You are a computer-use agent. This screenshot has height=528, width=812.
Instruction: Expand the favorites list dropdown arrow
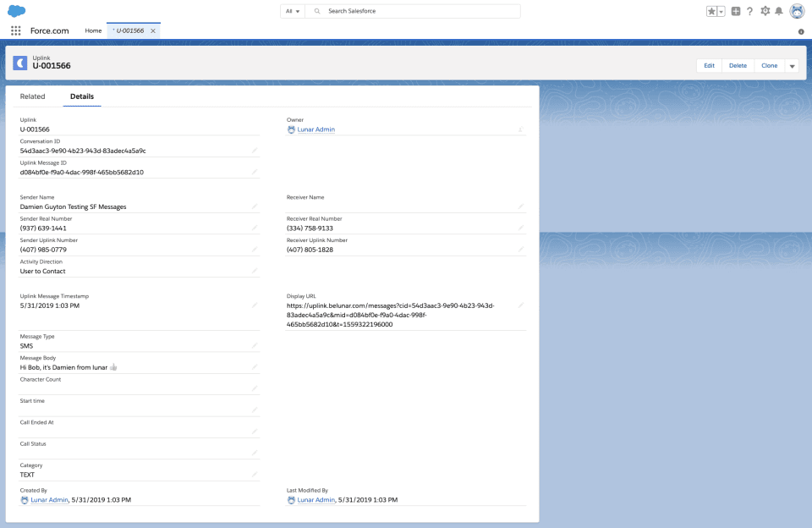point(721,11)
